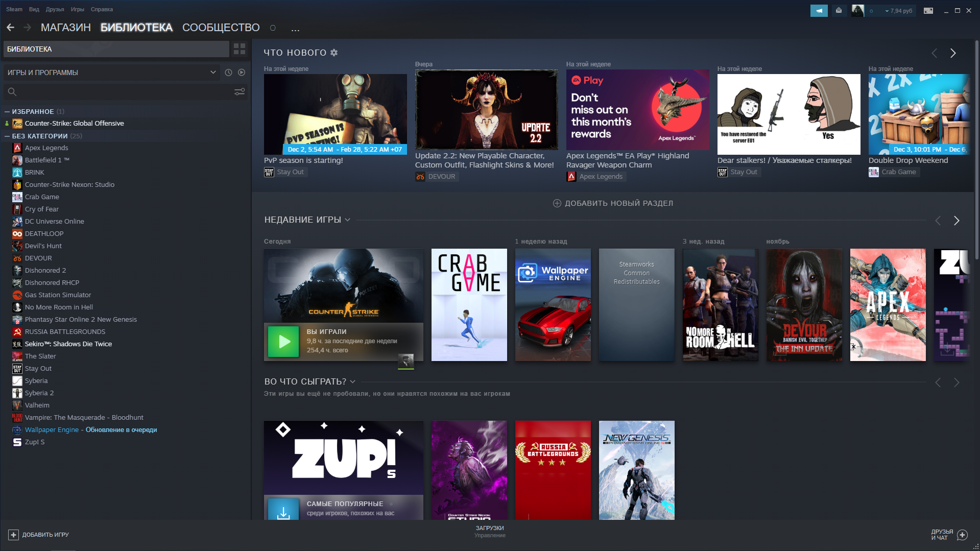Open Apex Legends cover in recent games

point(888,305)
